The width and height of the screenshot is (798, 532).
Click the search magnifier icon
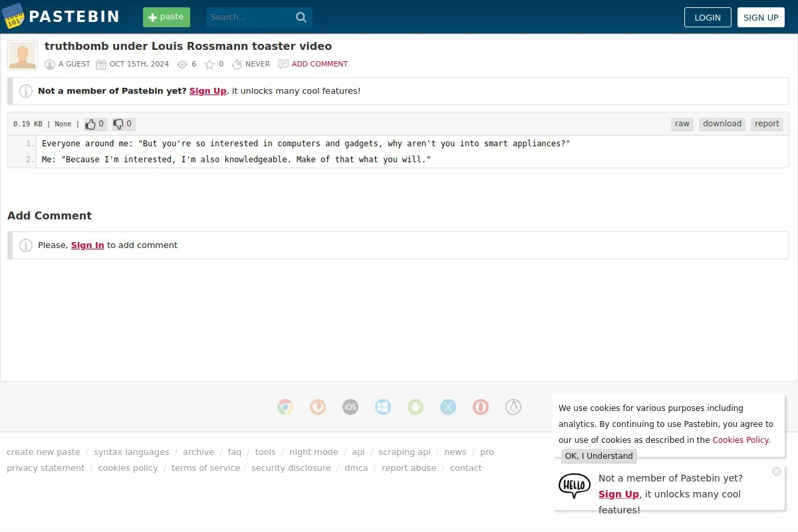301,17
